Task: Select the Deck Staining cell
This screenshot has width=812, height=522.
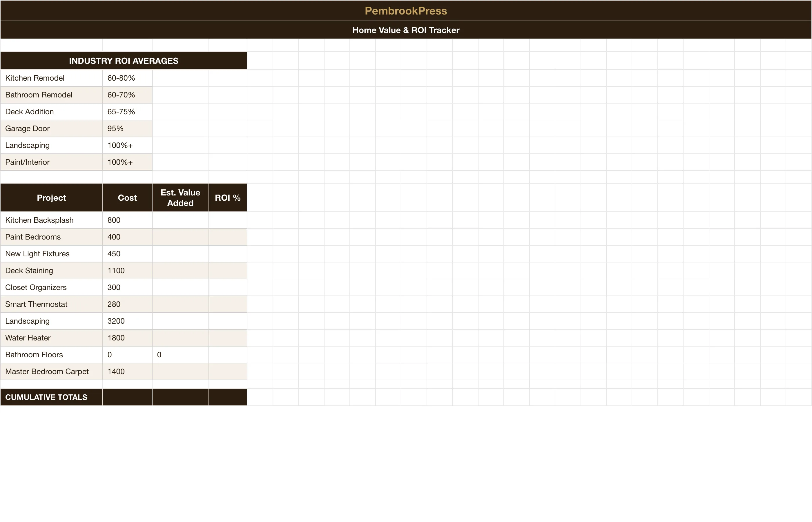Action: click(x=52, y=271)
